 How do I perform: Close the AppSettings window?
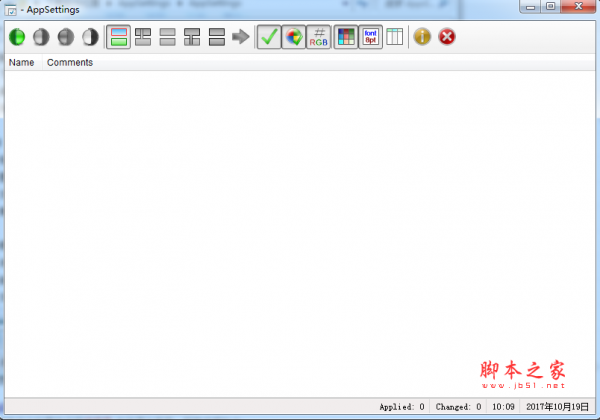(x=578, y=7)
